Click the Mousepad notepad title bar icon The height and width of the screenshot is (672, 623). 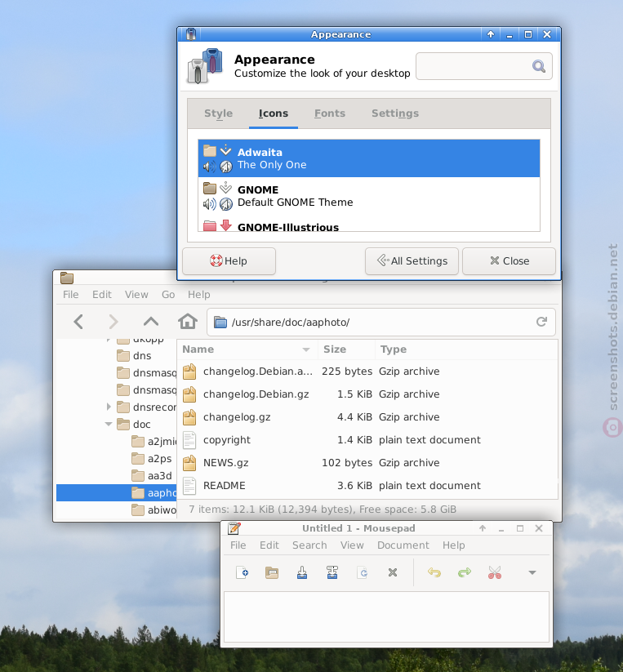234,528
